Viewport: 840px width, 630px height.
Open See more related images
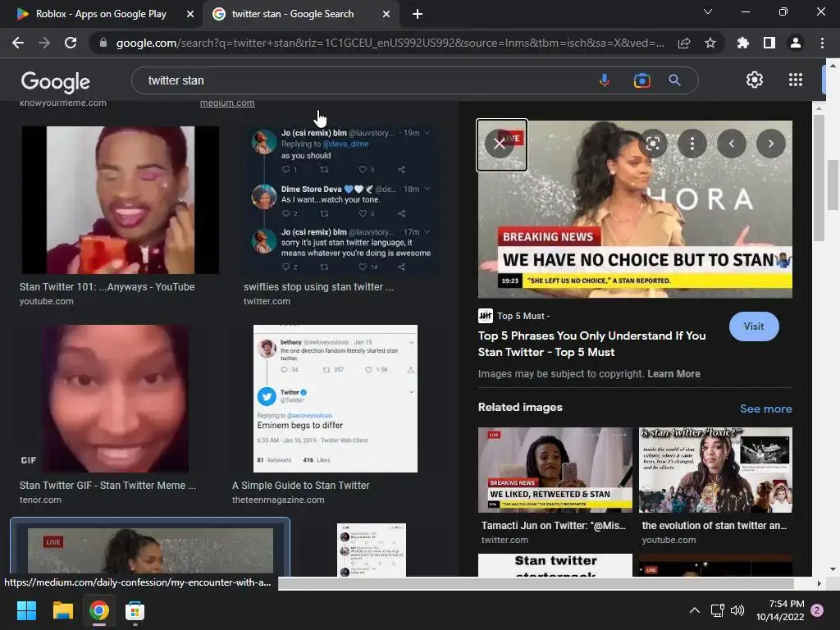tap(765, 409)
